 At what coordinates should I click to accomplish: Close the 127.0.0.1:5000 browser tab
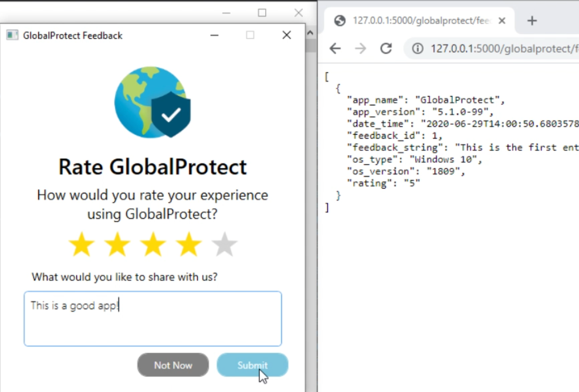click(x=502, y=21)
